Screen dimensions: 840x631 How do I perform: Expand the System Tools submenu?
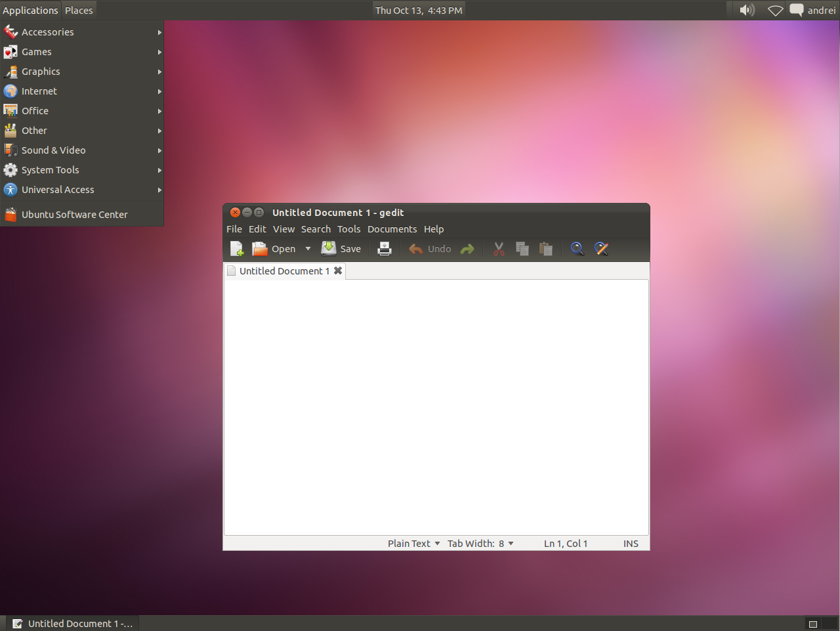coord(82,170)
